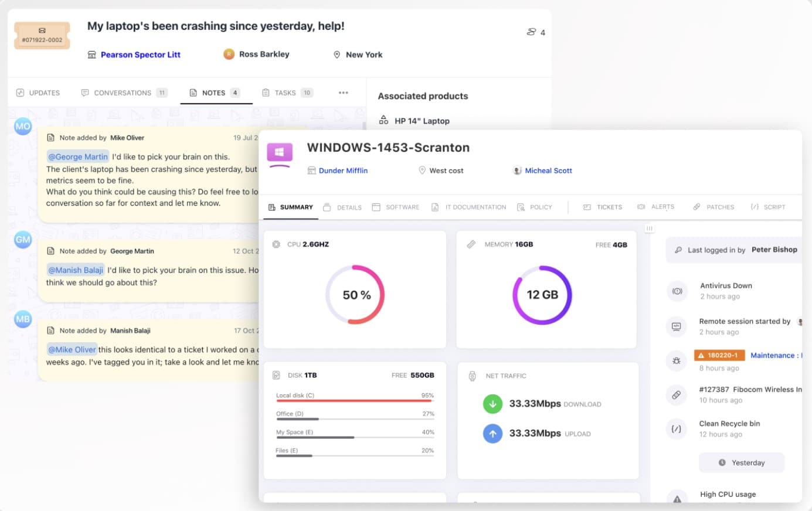
Task: Open the Script tab
Action: (x=767, y=207)
